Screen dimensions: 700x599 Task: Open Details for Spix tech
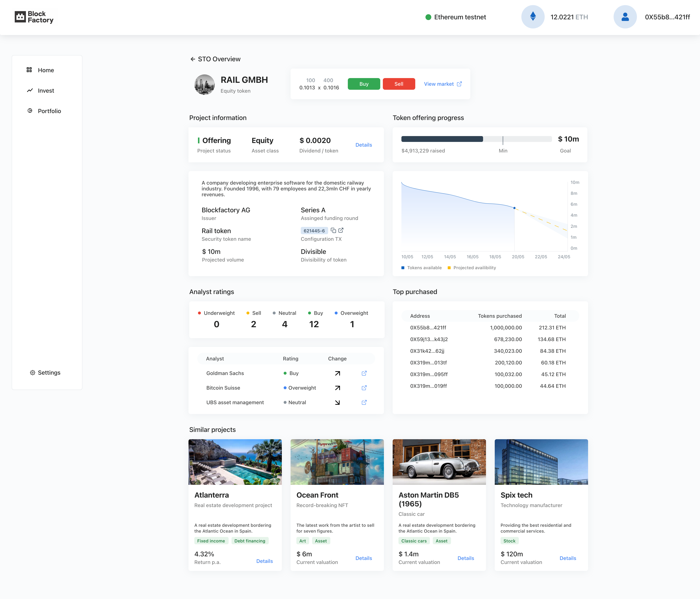(568, 558)
